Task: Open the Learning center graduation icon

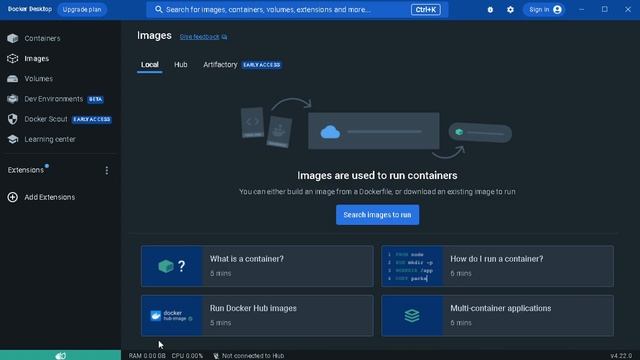Action: click(13, 139)
